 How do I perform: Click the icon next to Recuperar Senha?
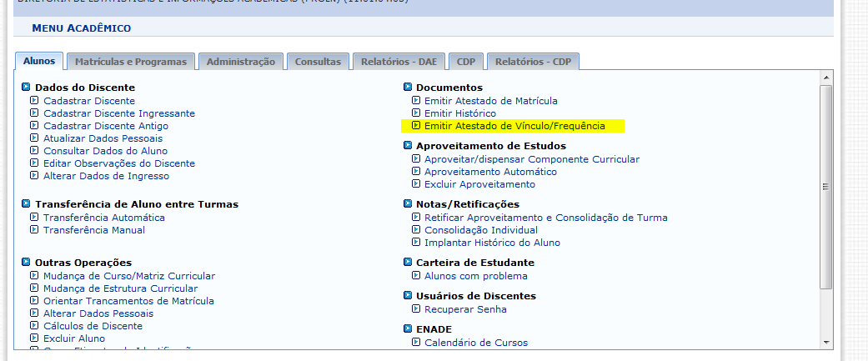click(x=416, y=309)
